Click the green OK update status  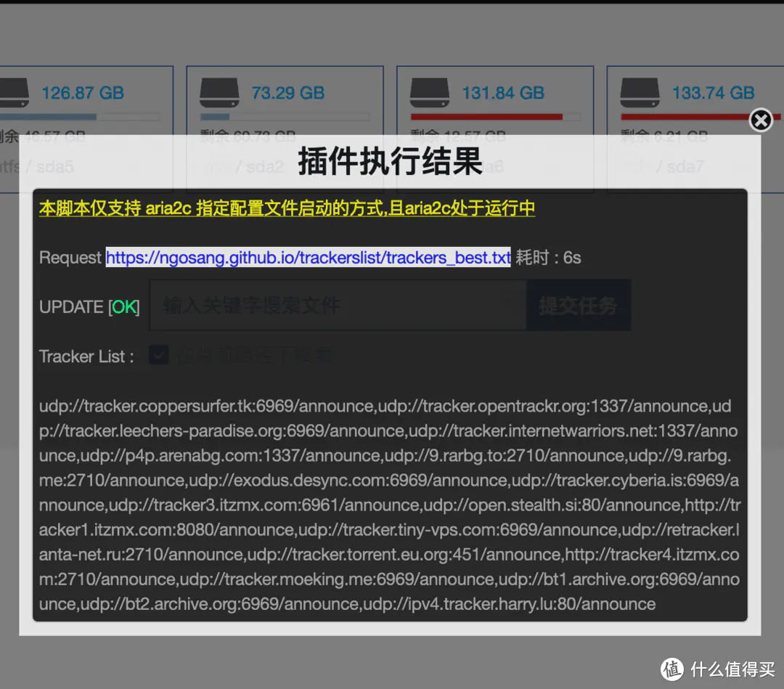click(125, 307)
